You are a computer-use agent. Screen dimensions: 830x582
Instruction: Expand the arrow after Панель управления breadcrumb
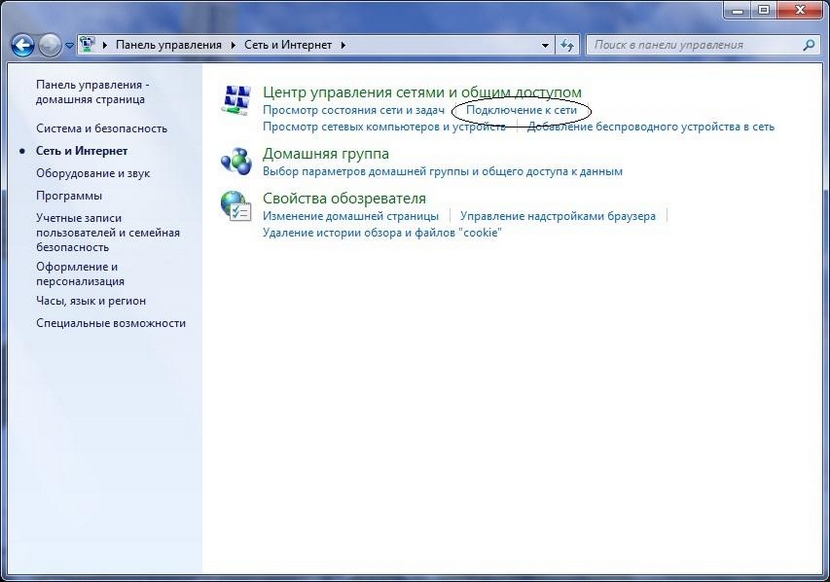click(x=233, y=45)
